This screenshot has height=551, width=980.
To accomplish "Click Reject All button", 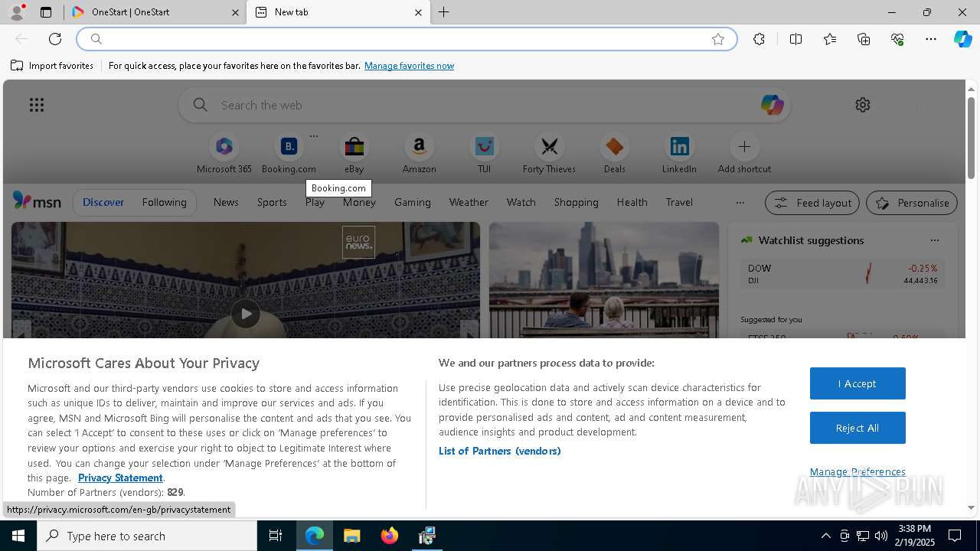I will click(x=857, y=428).
